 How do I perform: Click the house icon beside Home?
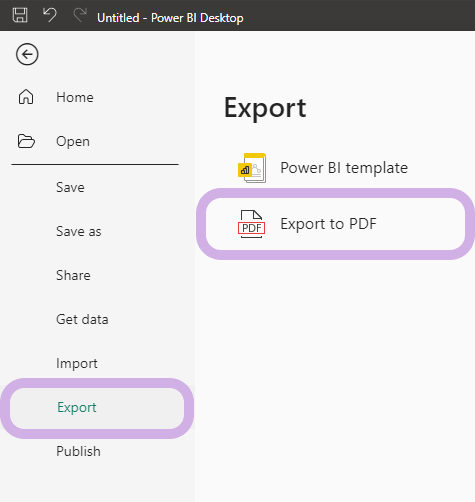(x=26, y=97)
